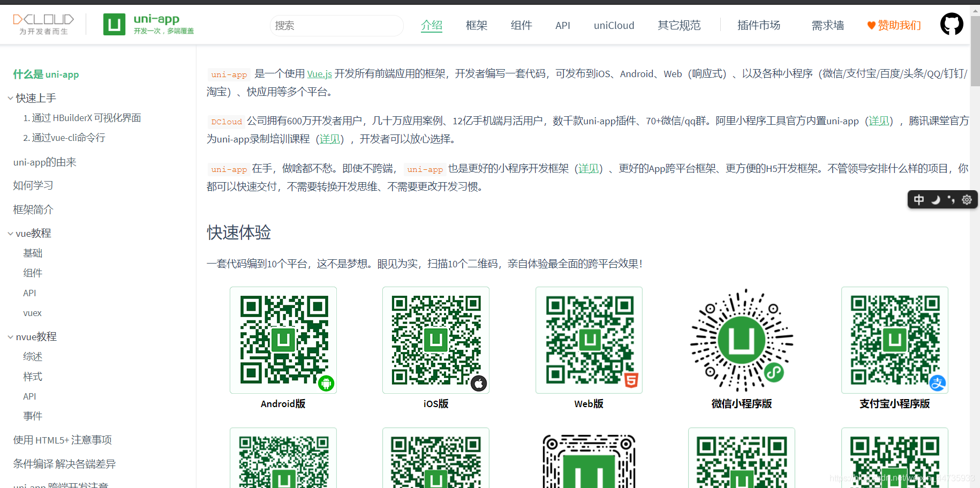Toggle punctuation mode in IME bar
This screenshot has width=980, height=488.
951,200
